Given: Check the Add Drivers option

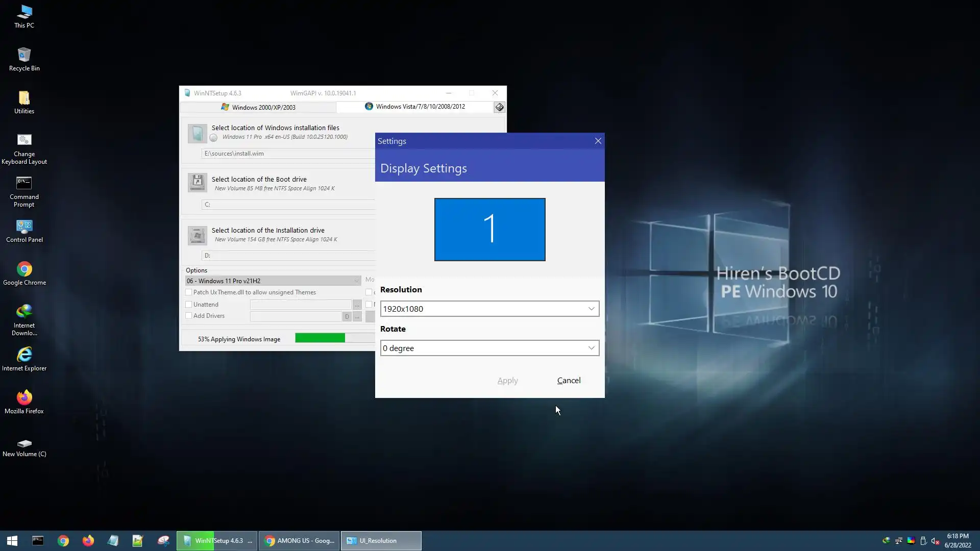Looking at the screenshot, I should point(189,316).
